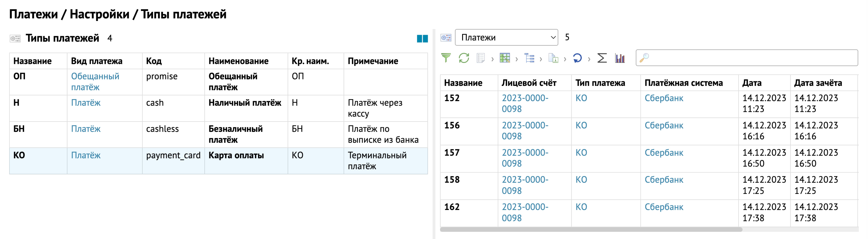Viewport: 868px width, 239px height.
Task: Open Сбербанк link in row 156
Action: pyautogui.click(x=664, y=125)
